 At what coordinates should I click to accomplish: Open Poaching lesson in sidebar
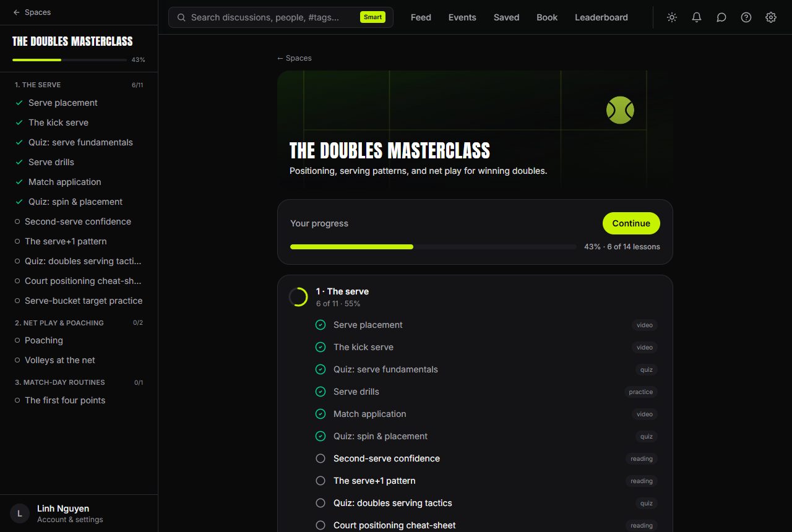79,340
